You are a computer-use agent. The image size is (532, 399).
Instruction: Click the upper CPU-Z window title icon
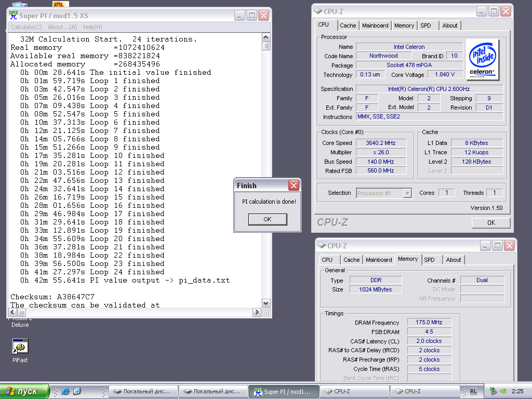tap(318, 11)
